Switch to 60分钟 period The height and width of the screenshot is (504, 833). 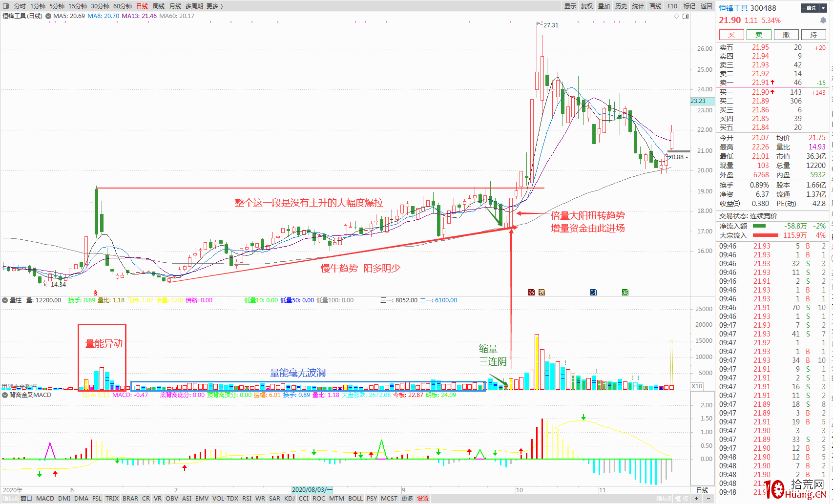pyautogui.click(x=123, y=6)
